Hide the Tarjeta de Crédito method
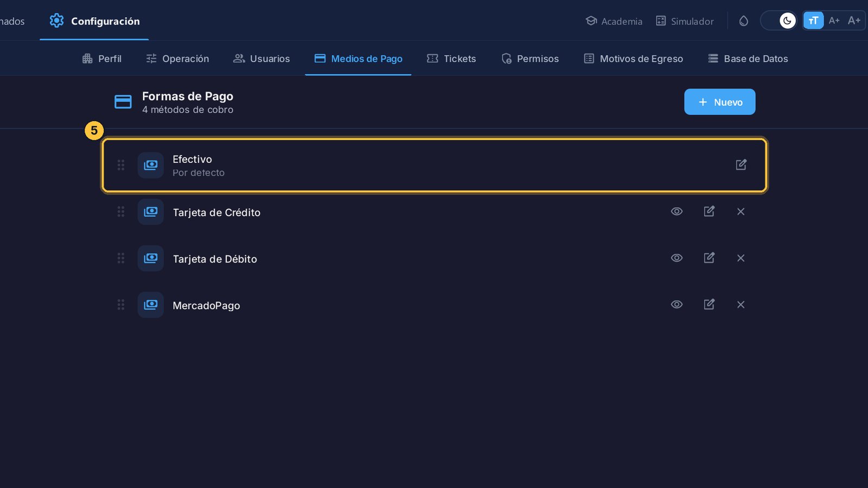The width and height of the screenshot is (868, 488). coord(676,211)
